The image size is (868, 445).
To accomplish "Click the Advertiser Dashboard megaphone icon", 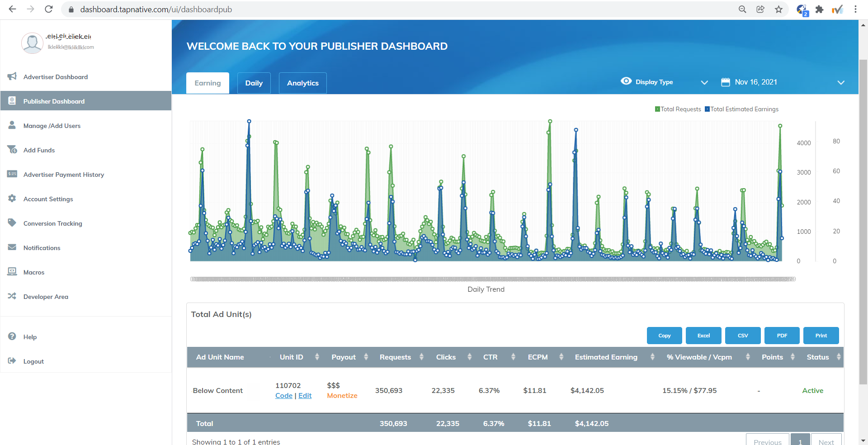I will point(12,76).
